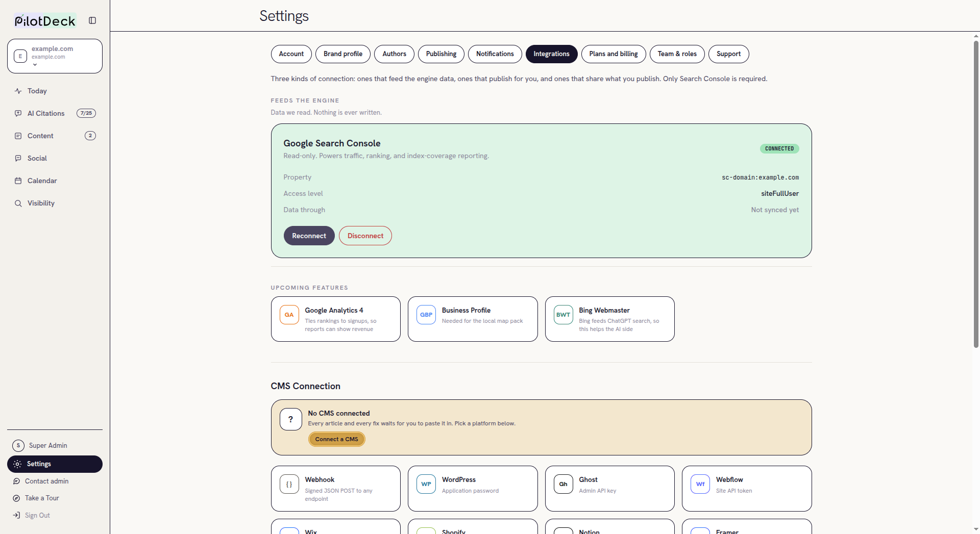980x534 pixels.
Task: Open the Bing Webmaster upcoming card
Action: tap(610, 319)
